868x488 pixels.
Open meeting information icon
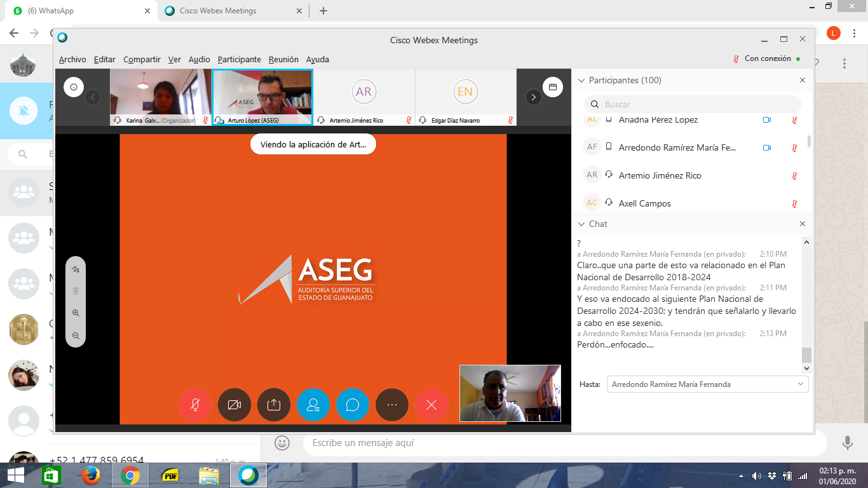coord(73,87)
